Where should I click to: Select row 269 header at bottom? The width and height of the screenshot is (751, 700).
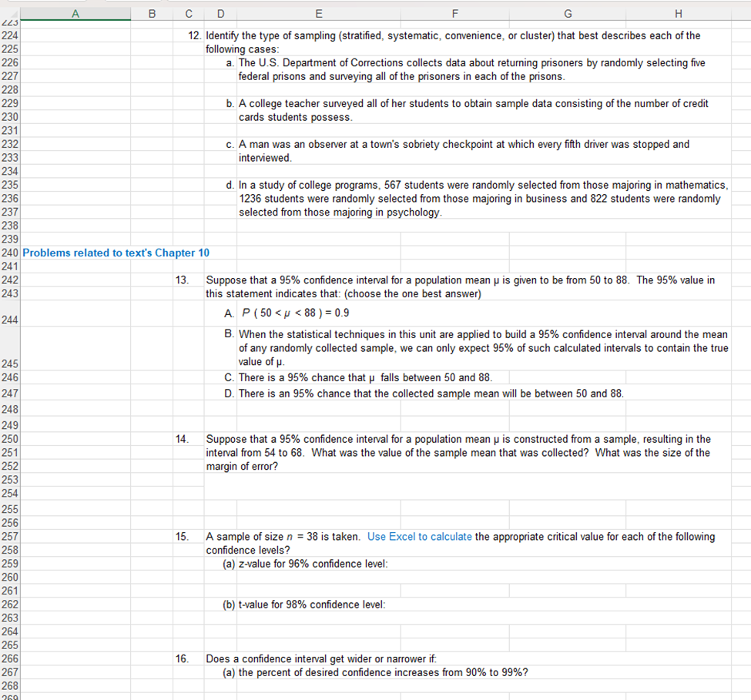[10, 696]
